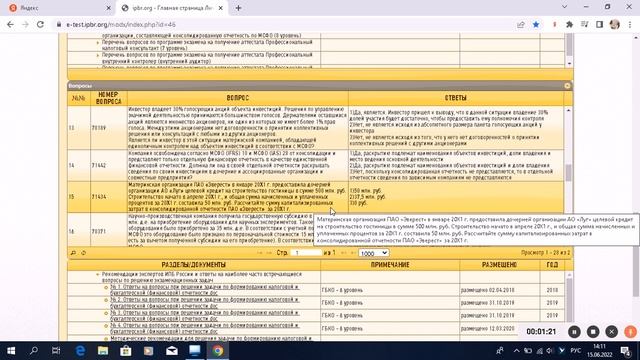Launch Microsoft Edge from taskbar
Screen dimensions: 640x360
coord(80,351)
